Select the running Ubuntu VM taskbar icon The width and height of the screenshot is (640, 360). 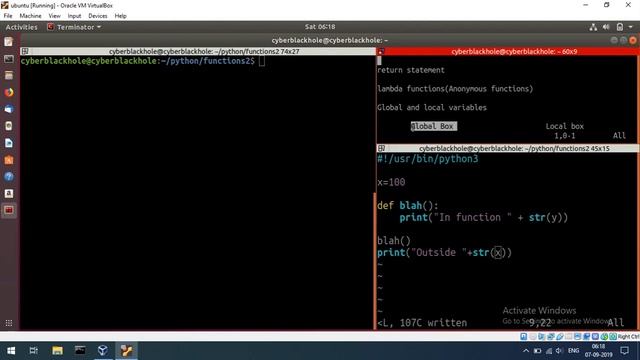click(126, 351)
